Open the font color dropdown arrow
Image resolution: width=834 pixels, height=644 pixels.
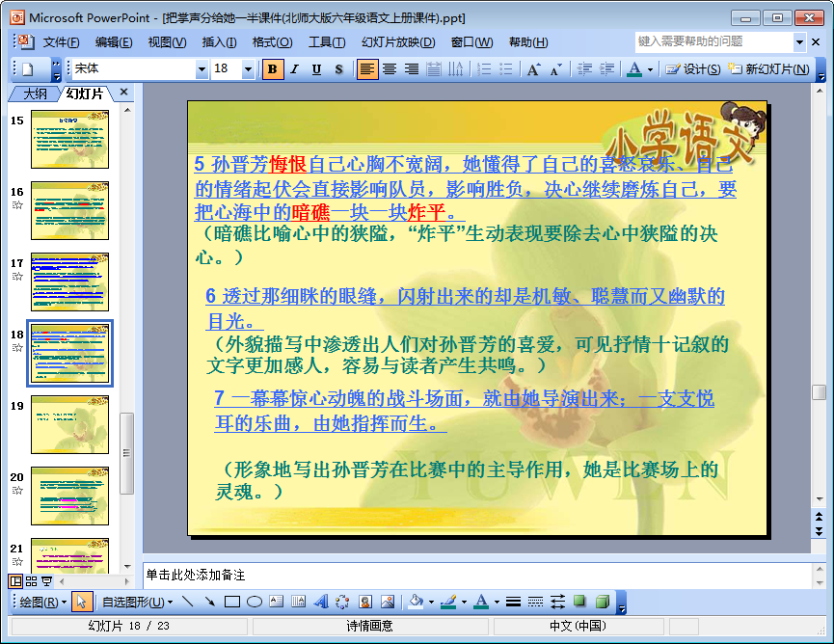click(650, 69)
